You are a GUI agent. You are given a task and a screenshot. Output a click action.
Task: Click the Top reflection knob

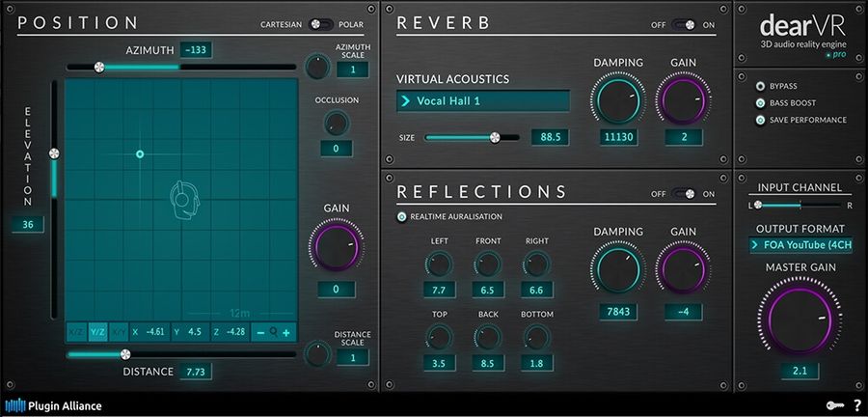[439, 337]
